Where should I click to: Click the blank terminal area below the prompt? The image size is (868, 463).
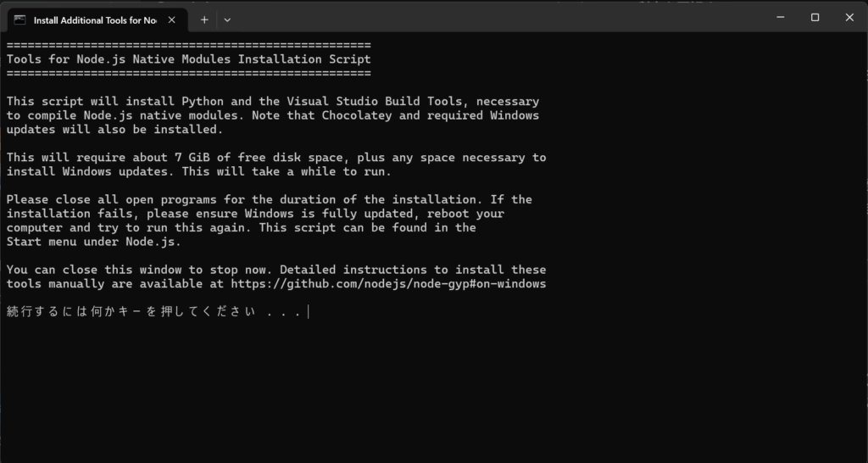[x=424, y=390]
